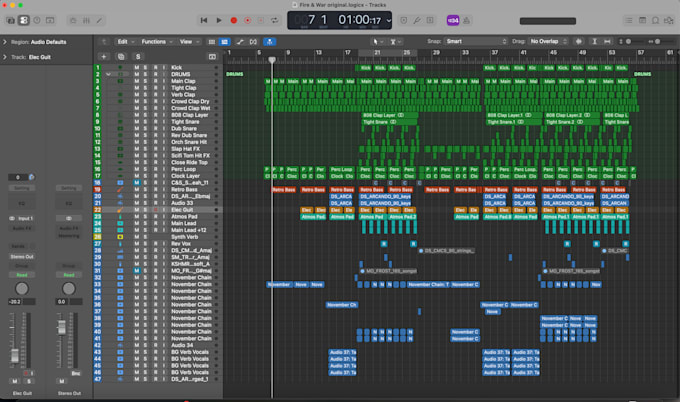Toggle the blue Catch Playhead button
Viewport: 680px width, 402px height.
[x=270, y=42]
